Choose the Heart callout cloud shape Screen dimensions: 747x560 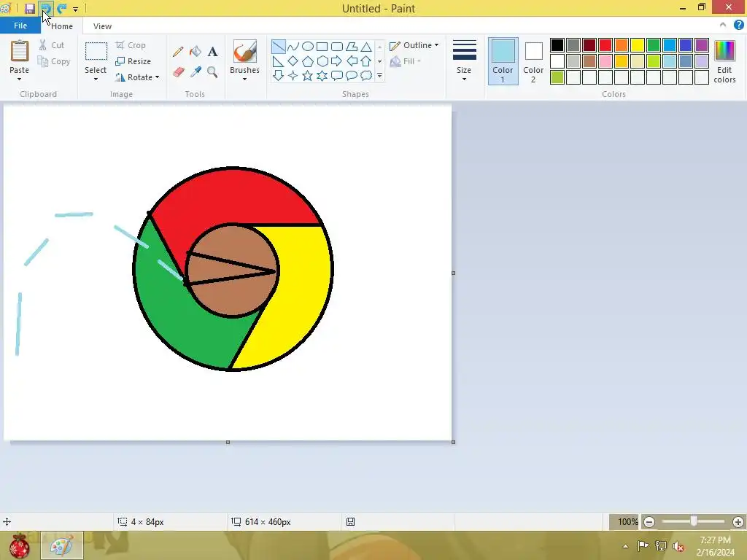(366, 75)
